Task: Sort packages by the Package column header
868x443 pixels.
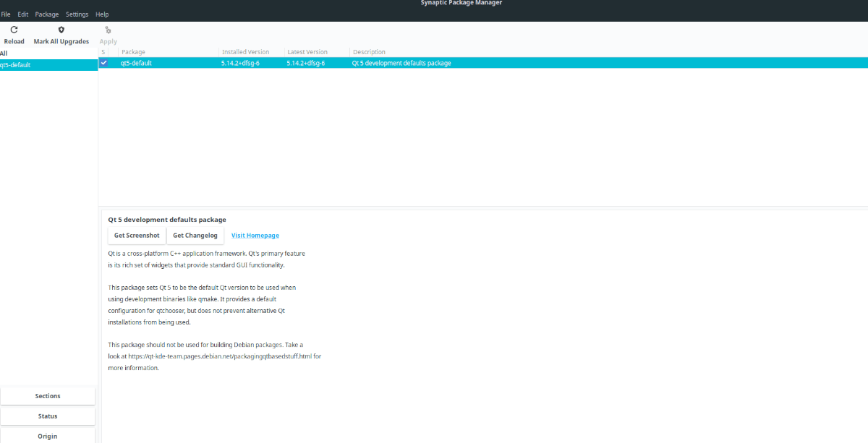Action: pos(135,51)
